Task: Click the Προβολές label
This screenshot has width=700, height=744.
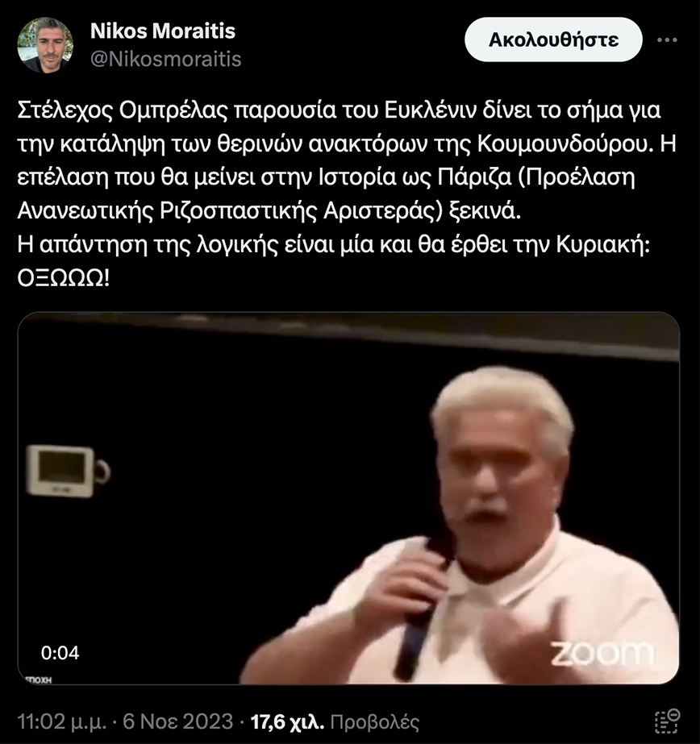Action: [375, 723]
